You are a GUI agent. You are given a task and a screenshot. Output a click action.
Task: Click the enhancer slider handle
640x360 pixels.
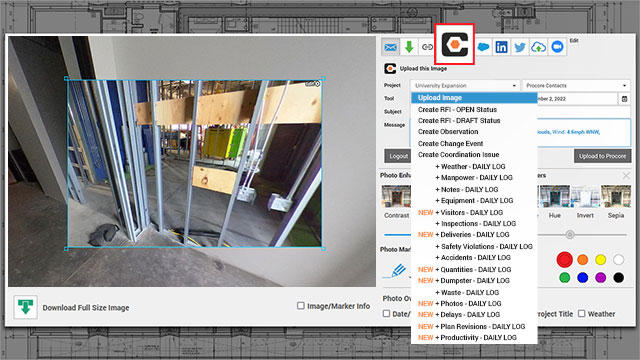click(x=570, y=234)
